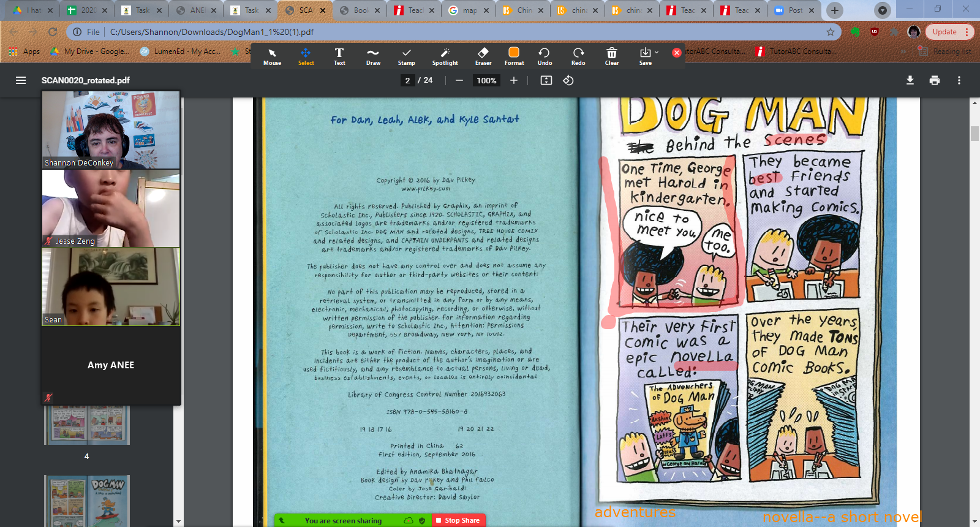Select Shannon DeConkey's video tile
Viewport: 980px width, 527px height.
[111, 130]
